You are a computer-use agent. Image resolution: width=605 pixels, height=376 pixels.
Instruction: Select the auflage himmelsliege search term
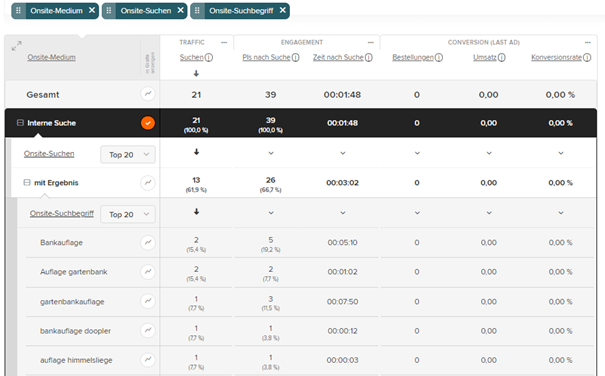[x=76, y=360]
